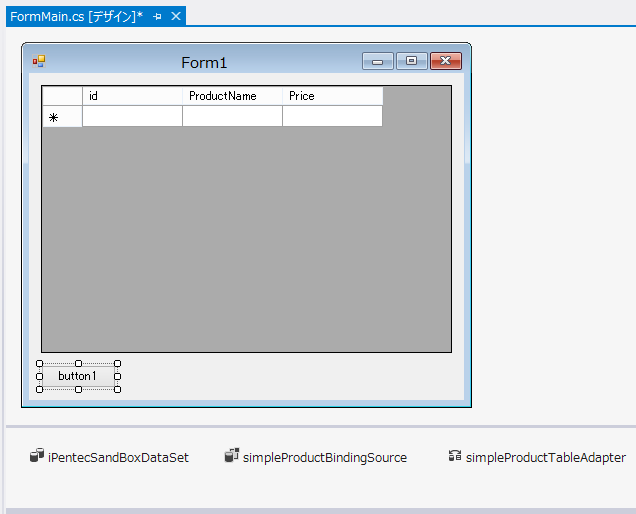Image resolution: width=636 pixels, height=514 pixels.
Task: Select simpleProductBindingSource component label
Action: pyautogui.click(x=325, y=458)
